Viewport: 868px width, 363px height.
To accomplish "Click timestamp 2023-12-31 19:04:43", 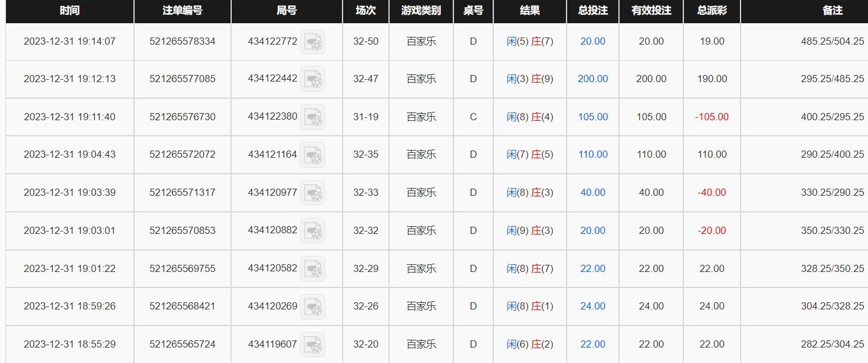I will point(70,154).
